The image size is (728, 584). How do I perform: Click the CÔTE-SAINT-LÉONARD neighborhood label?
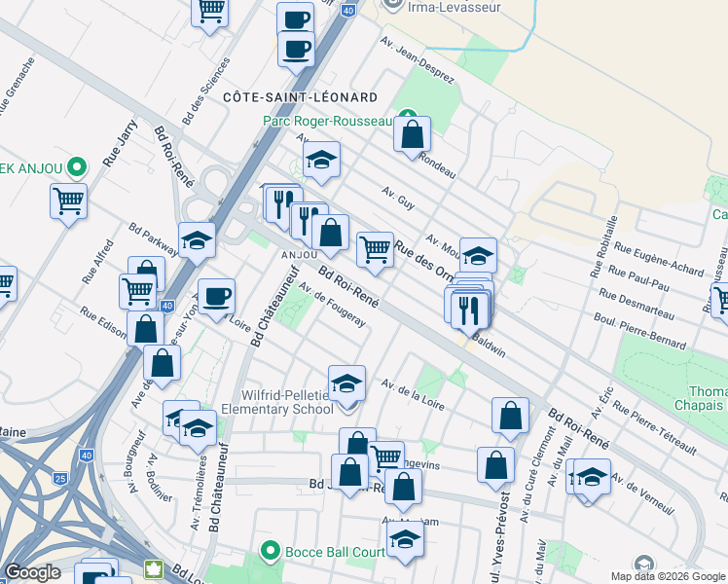click(301, 97)
